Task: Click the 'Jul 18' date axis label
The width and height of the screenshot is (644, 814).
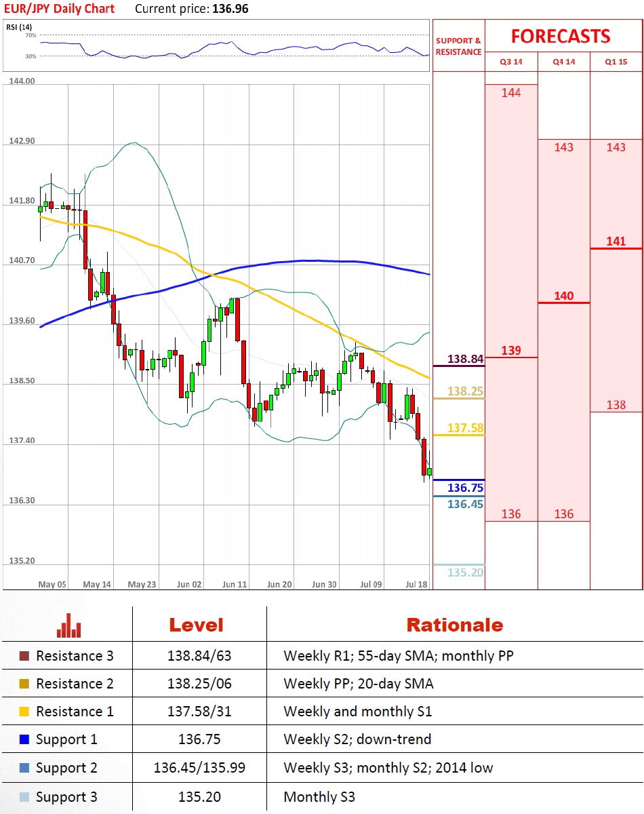Action: coord(416,584)
